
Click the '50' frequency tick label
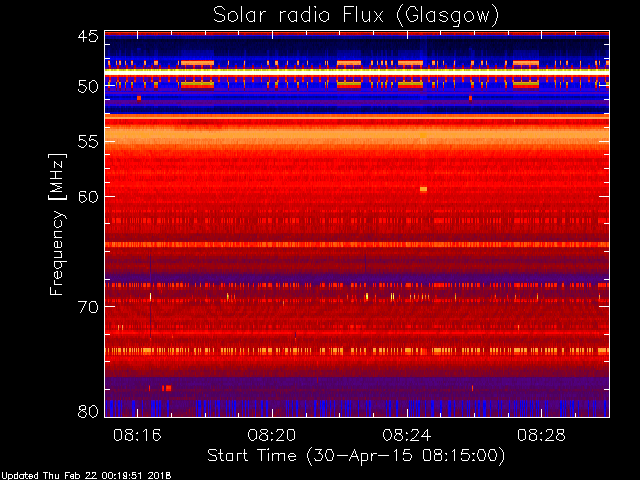click(88, 87)
